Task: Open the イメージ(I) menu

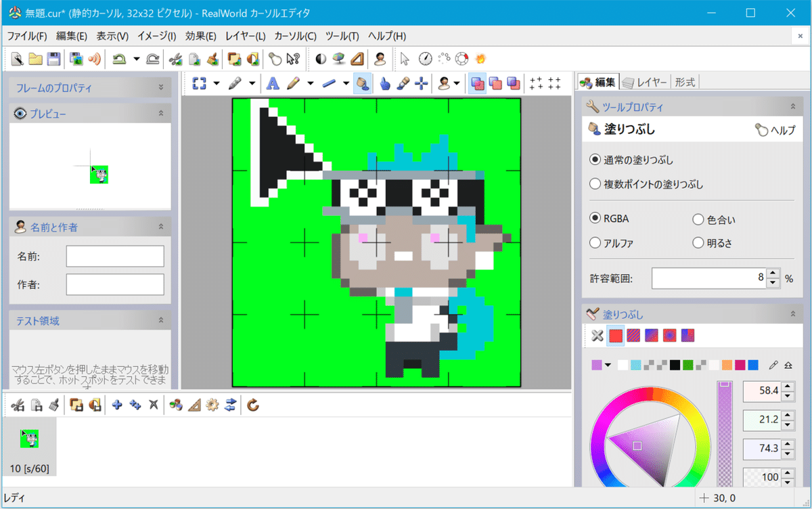Action: coord(156,36)
